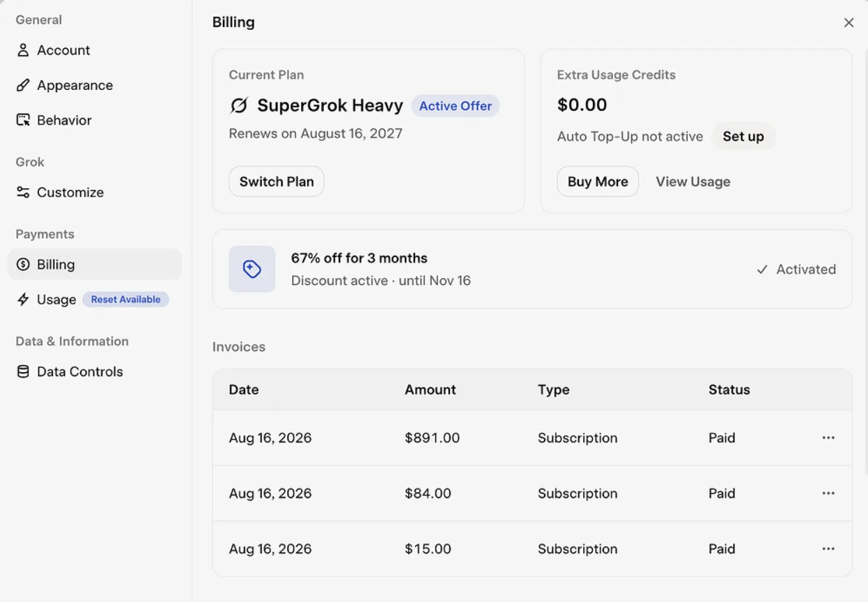Open the Usage section
The width and height of the screenshot is (868, 602).
[95, 300]
